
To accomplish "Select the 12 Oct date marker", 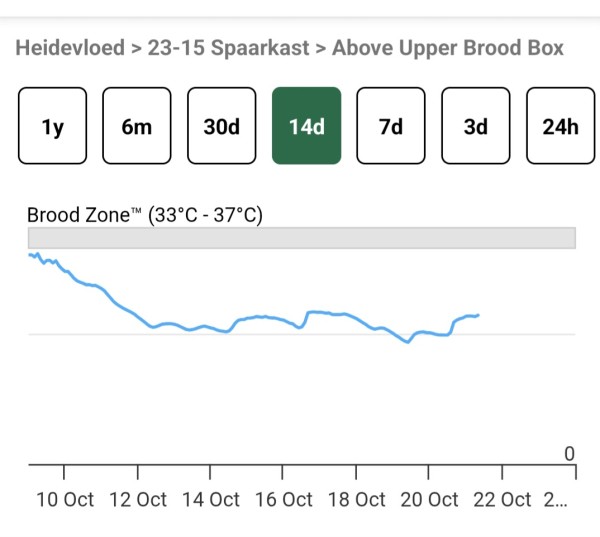I will tap(138, 500).
